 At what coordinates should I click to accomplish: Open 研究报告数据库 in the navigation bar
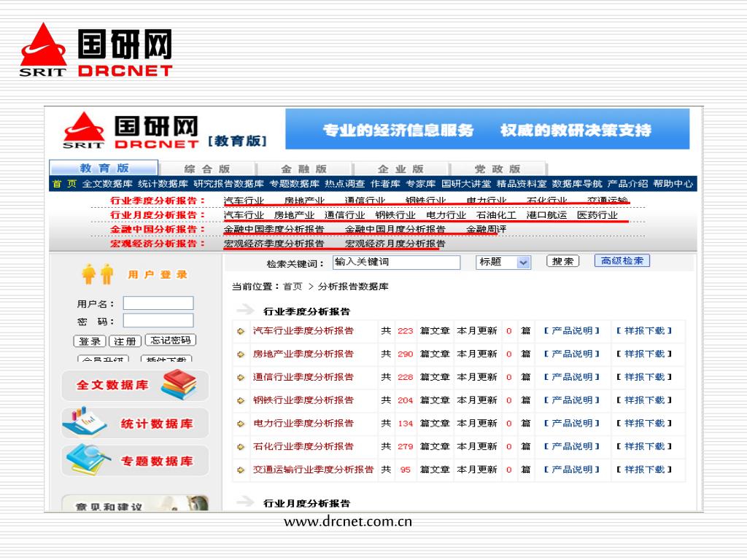pyautogui.click(x=228, y=184)
